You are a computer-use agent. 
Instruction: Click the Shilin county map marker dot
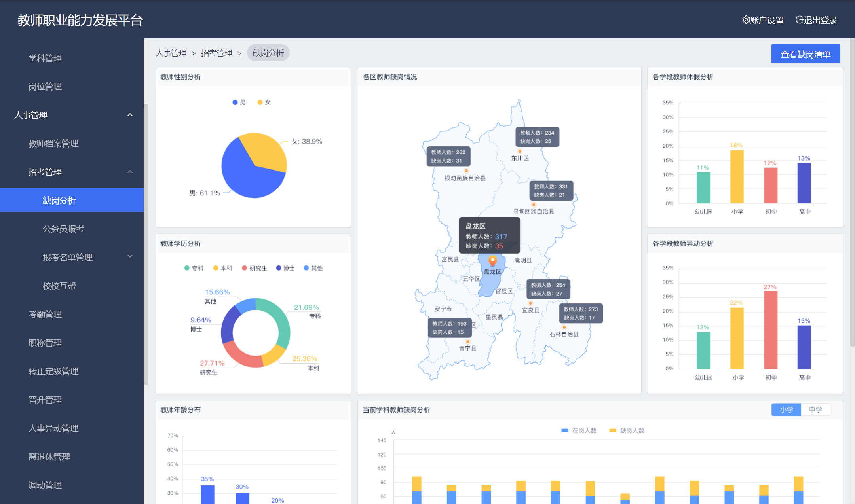coord(564,327)
